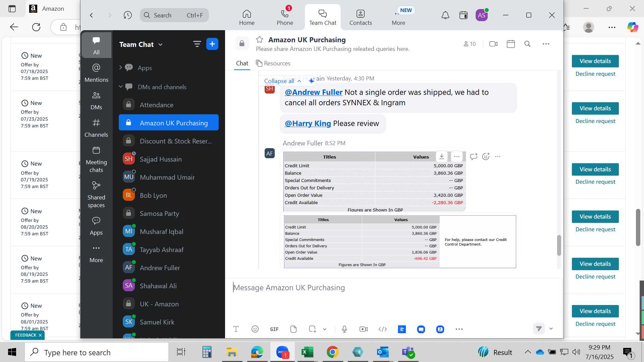Download the first credit table image
The image size is (644, 362).
[x=442, y=156]
